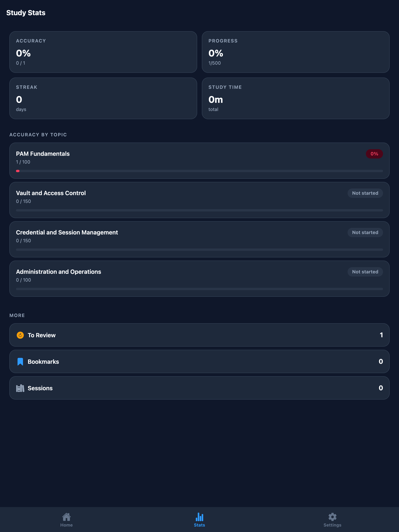Click the Sessions books icon

click(20, 388)
